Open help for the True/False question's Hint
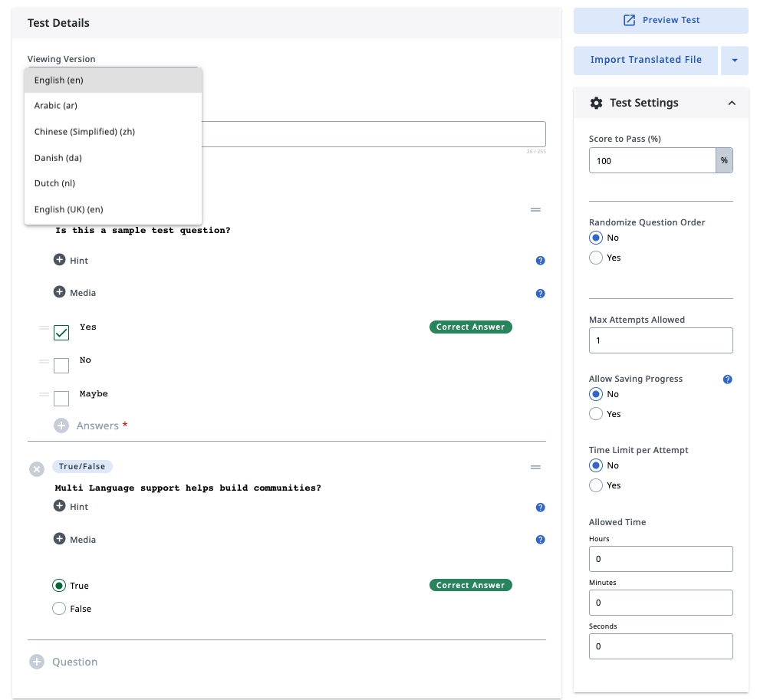Viewport: 780px width, 700px height. [540, 508]
